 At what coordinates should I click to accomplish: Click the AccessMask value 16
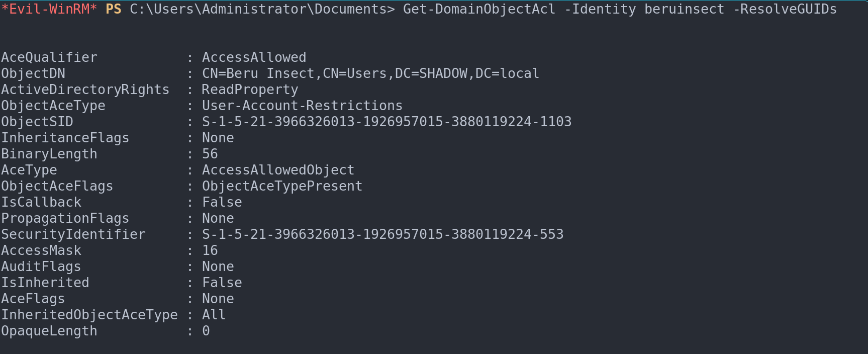click(210, 250)
